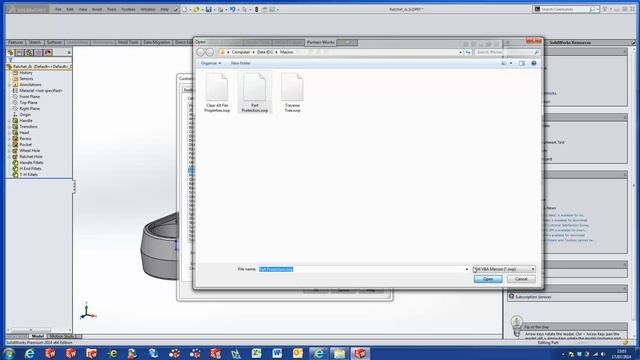Viewport: 640px width, 360px height.
Task: Click the Open button in file dialog
Action: pos(488,279)
